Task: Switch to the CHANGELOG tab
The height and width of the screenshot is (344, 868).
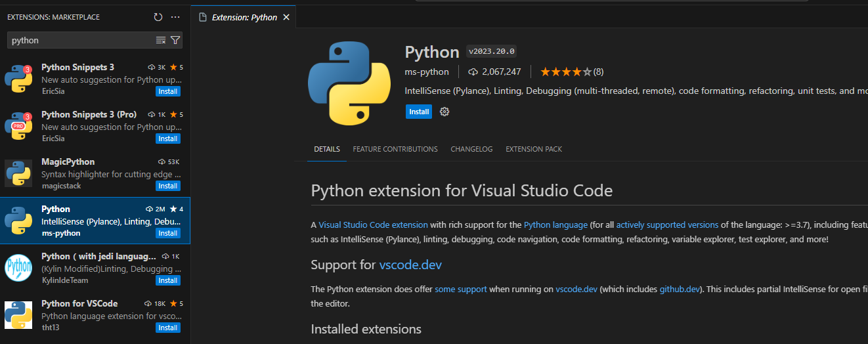Action: point(471,149)
